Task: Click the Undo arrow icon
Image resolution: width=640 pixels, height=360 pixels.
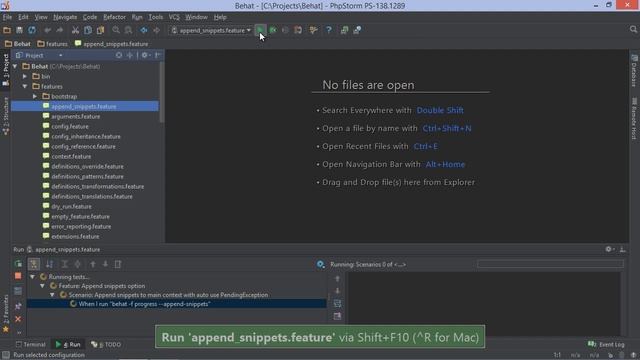Action: click(x=47, y=30)
